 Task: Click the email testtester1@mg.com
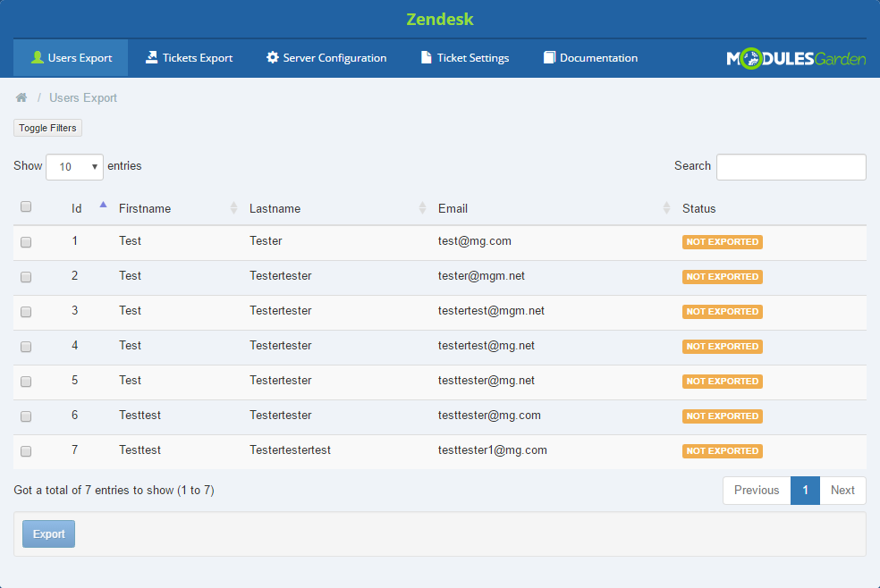click(x=493, y=450)
